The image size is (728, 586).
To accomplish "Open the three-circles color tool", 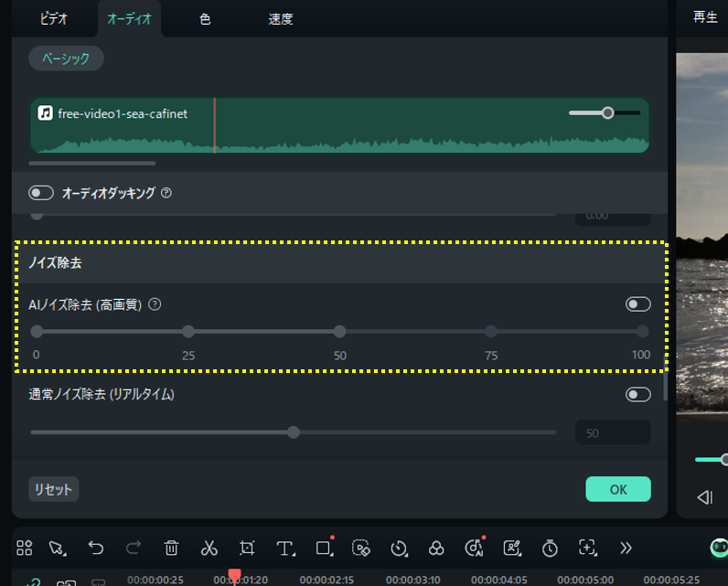I will (436, 548).
